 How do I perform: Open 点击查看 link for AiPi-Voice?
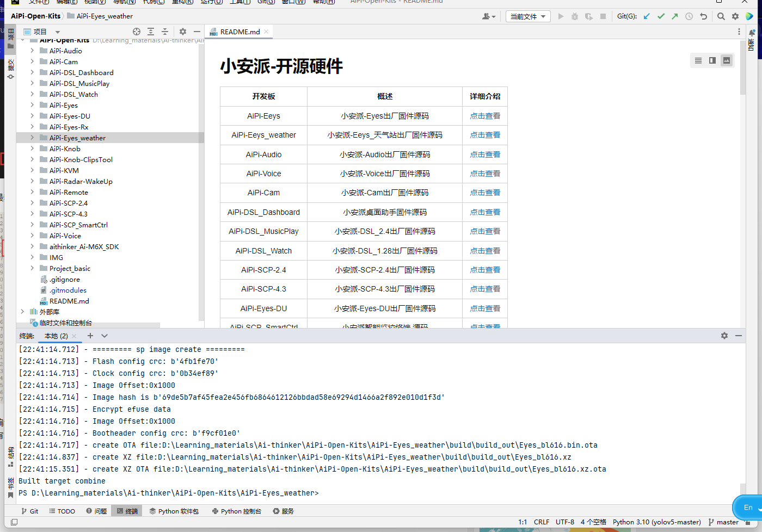click(485, 174)
